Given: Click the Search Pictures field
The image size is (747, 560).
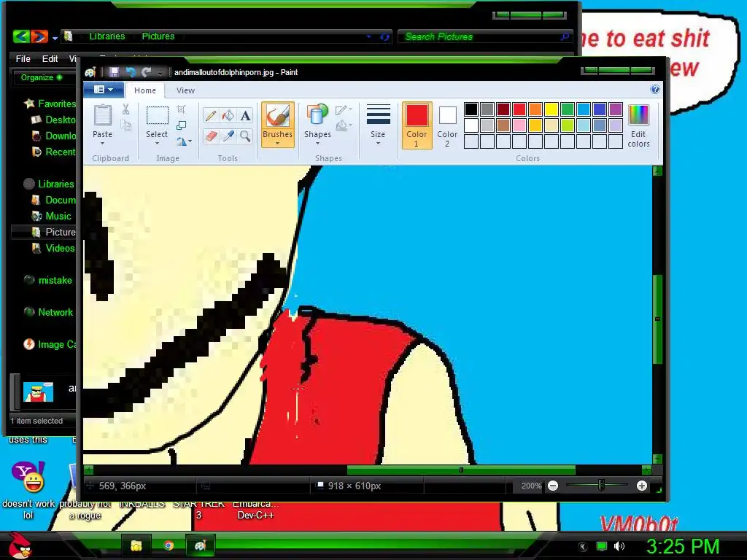Looking at the screenshot, I should (484, 36).
